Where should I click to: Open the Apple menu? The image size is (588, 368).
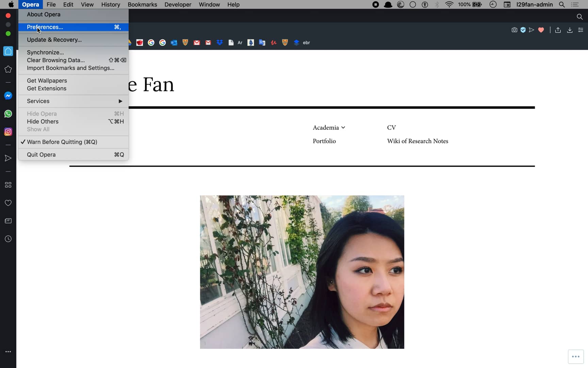point(11,4)
